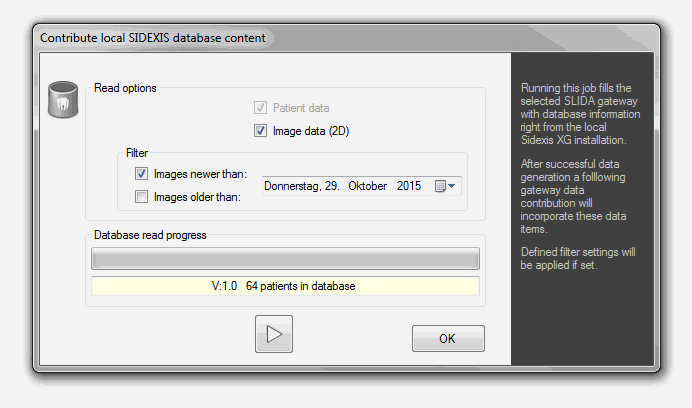Start database read with play button
This screenshot has height=408, width=692.
274,334
